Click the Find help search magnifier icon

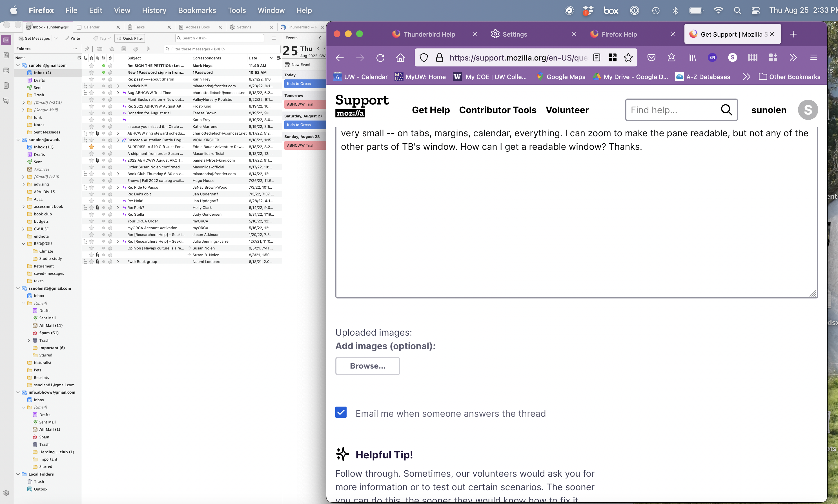coord(726,110)
